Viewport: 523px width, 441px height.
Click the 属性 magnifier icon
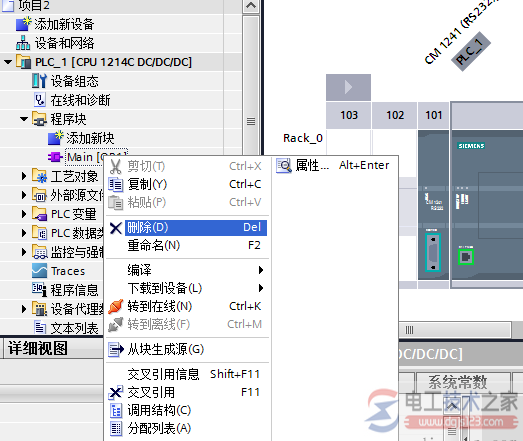pyautogui.click(x=284, y=165)
